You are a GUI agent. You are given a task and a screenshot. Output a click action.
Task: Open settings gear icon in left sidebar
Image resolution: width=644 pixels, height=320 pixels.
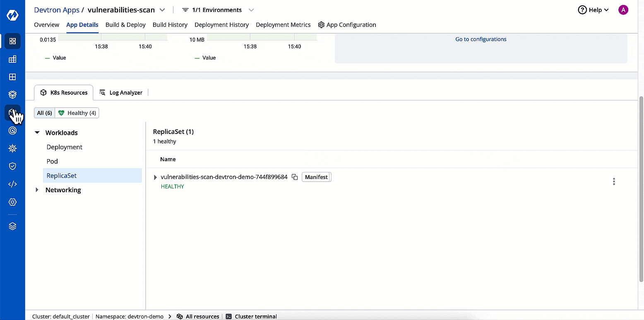click(12, 202)
